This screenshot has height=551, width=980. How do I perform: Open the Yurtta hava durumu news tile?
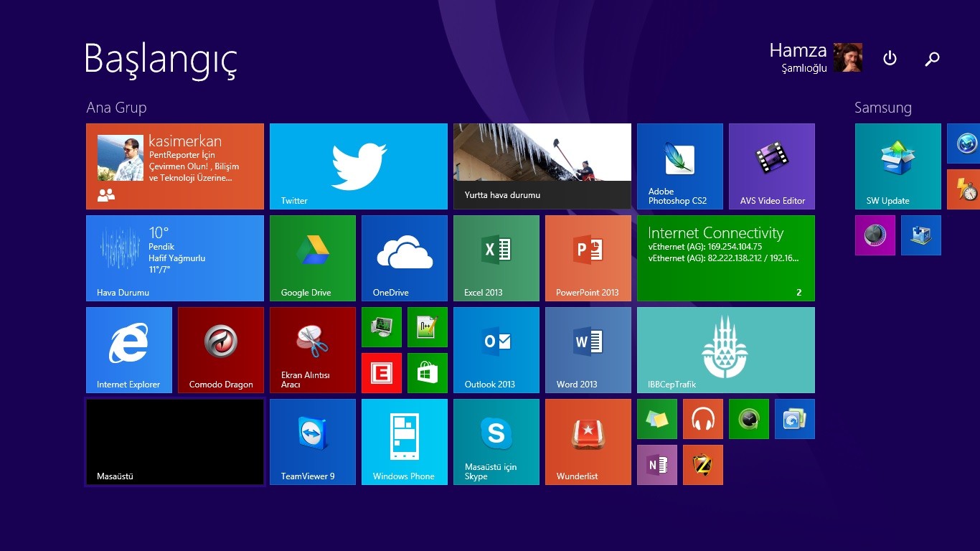click(x=542, y=166)
